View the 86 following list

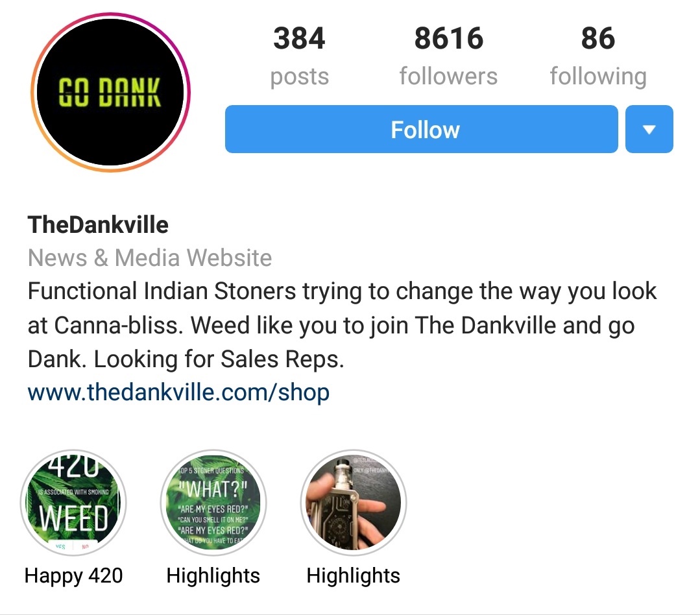pyautogui.click(x=598, y=38)
